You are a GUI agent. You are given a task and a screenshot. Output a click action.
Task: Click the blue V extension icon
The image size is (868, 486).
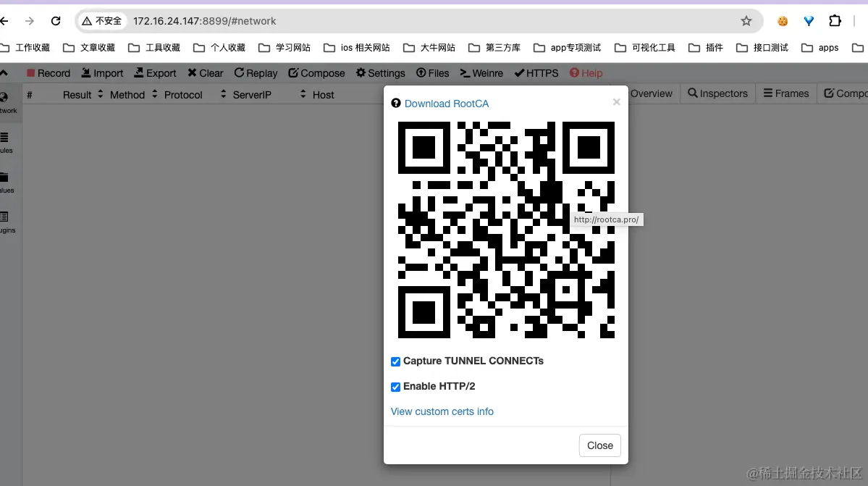pos(809,21)
